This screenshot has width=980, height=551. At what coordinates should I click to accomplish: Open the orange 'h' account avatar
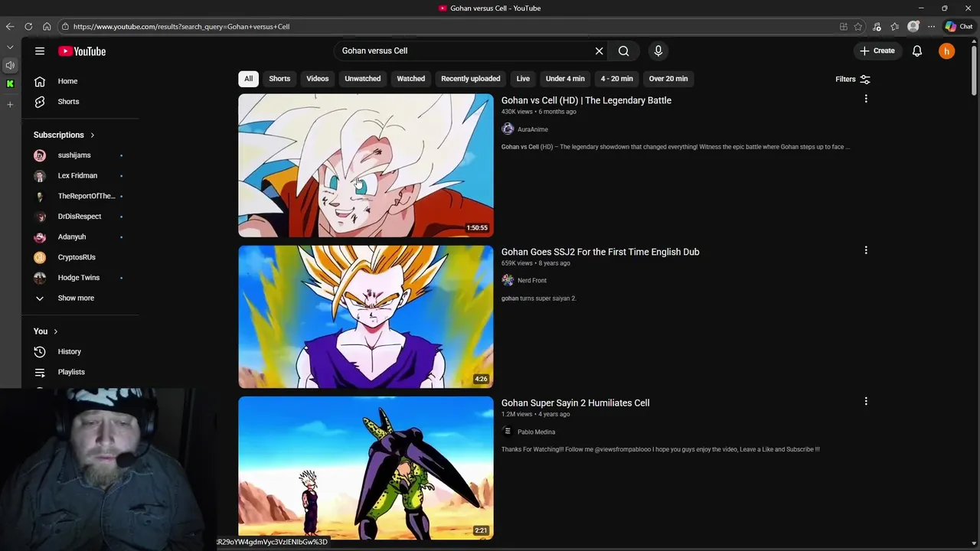(947, 51)
